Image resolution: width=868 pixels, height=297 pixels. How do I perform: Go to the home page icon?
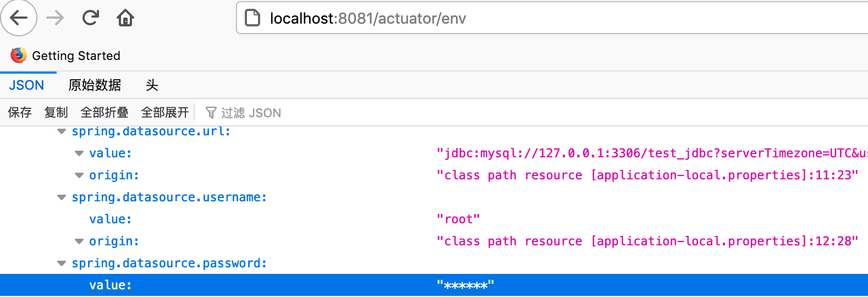[125, 18]
